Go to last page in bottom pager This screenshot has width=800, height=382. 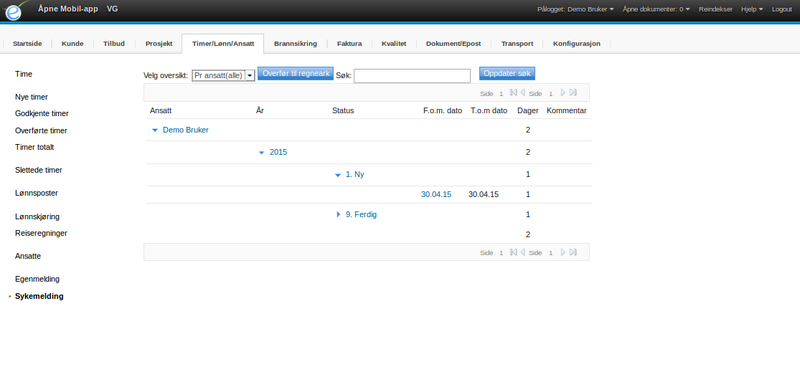(x=572, y=252)
